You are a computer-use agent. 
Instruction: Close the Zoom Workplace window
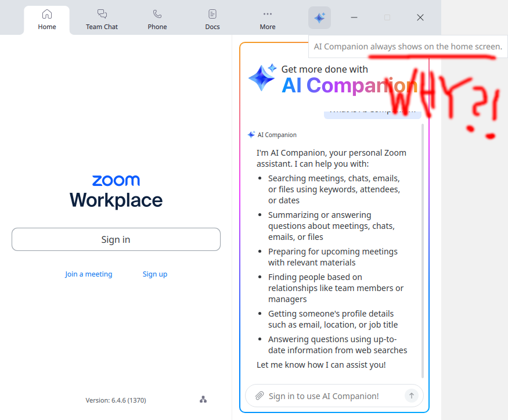pos(420,17)
